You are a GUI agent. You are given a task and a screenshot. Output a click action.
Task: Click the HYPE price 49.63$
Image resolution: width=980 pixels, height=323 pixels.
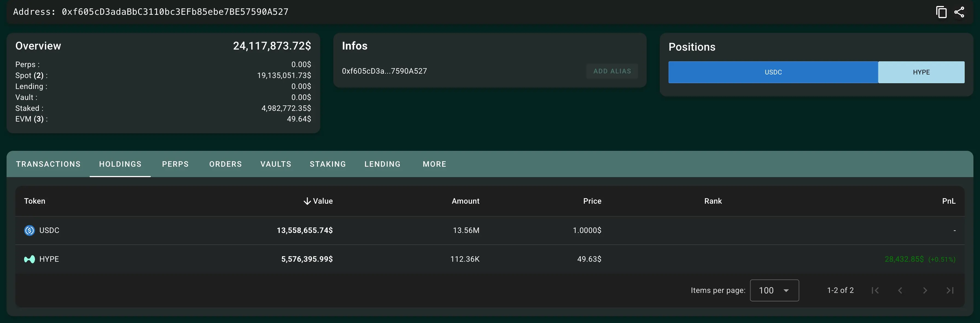pyautogui.click(x=589, y=259)
